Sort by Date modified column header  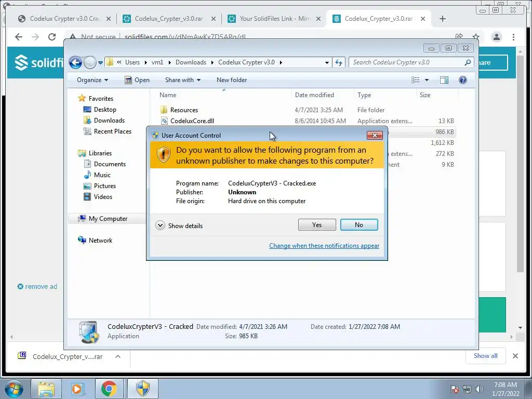coord(314,95)
